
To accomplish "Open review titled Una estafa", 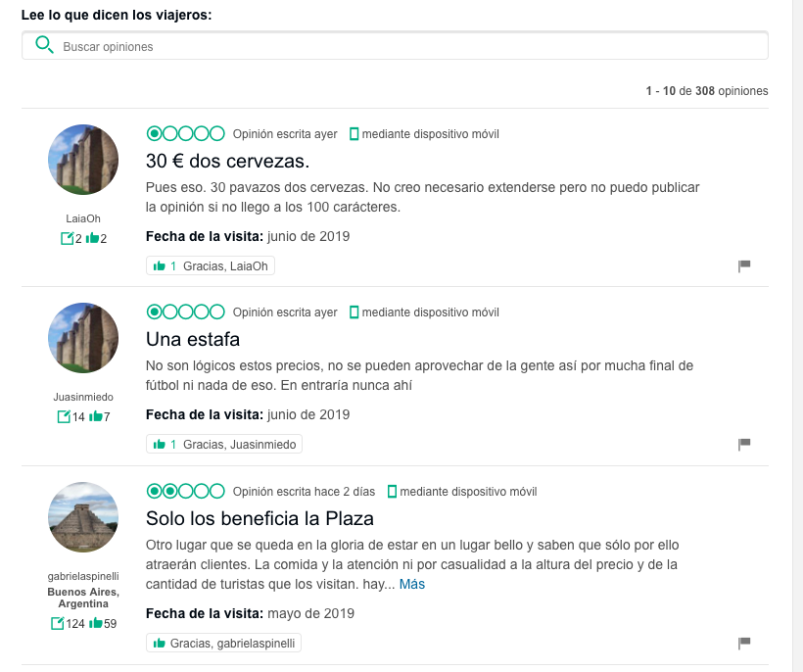I will [x=193, y=339].
